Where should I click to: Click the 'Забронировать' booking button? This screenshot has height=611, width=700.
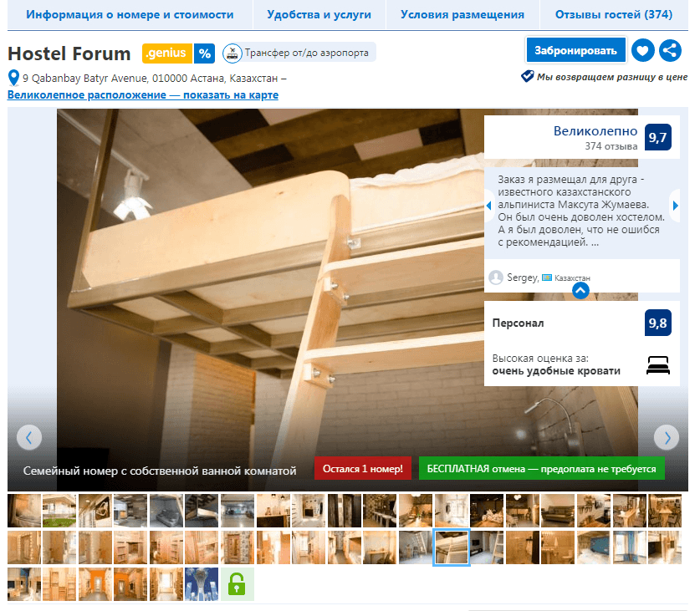(576, 50)
